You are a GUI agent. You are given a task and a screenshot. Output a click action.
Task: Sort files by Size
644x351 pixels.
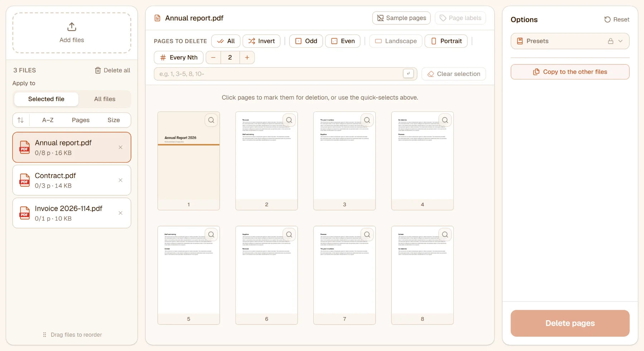(x=114, y=120)
